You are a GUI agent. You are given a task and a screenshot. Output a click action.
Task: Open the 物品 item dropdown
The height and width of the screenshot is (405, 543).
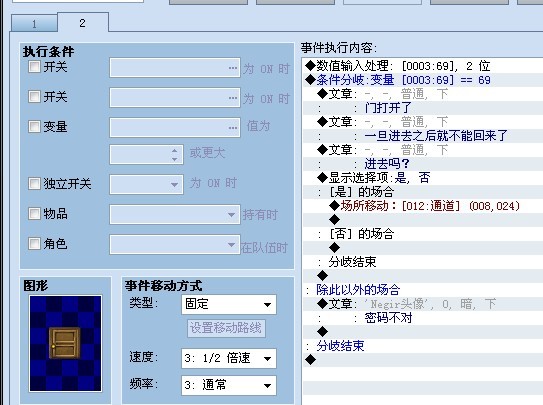click(175, 215)
